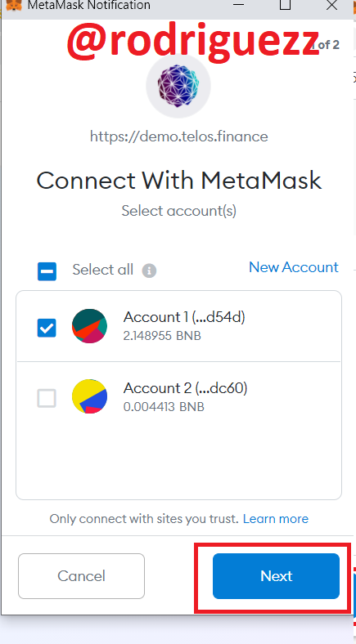Open the New Account link
Screen dimensions: 356x644
pyautogui.click(x=294, y=267)
